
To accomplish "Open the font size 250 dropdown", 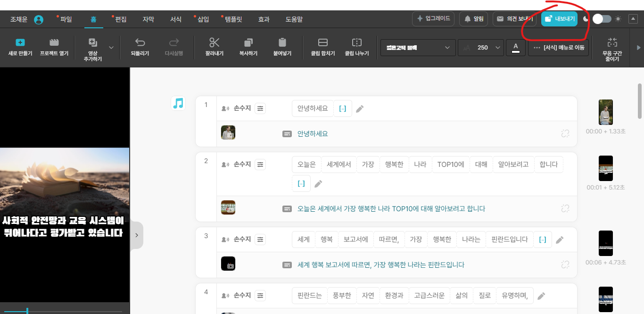I will click(x=480, y=48).
